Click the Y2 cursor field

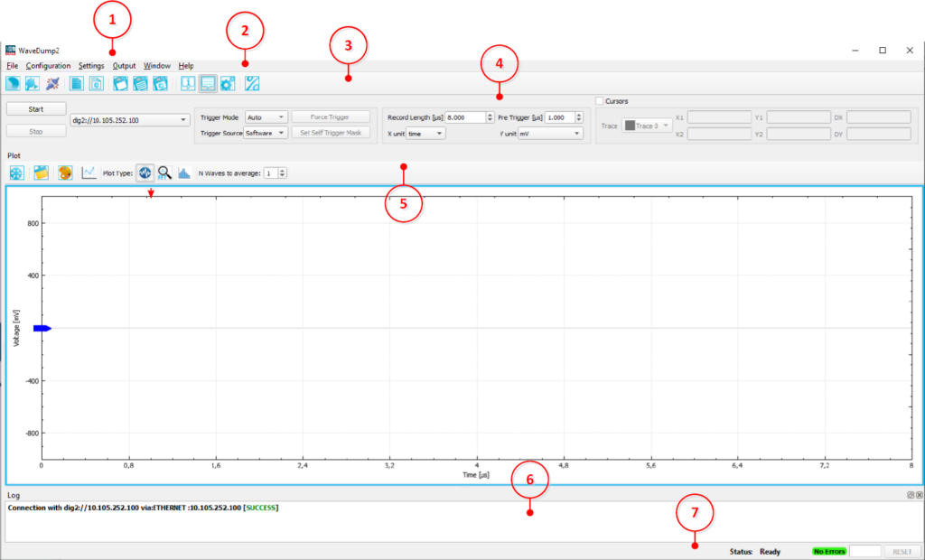[x=799, y=134]
